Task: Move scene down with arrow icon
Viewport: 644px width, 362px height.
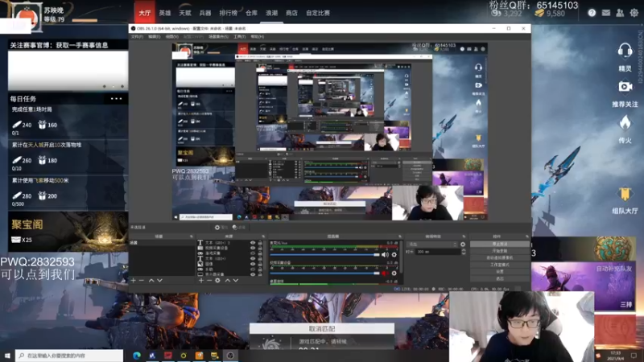Action: pyautogui.click(x=159, y=280)
